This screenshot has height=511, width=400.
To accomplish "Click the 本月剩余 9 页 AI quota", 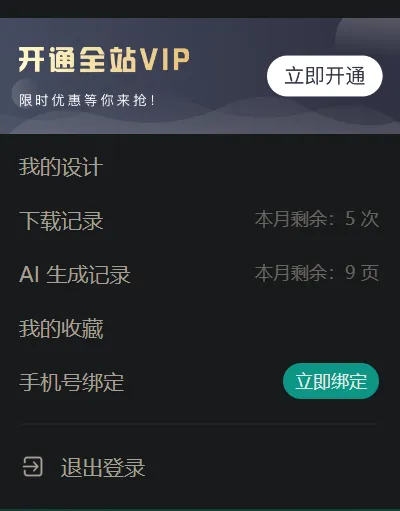I will [x=317, y=273].
